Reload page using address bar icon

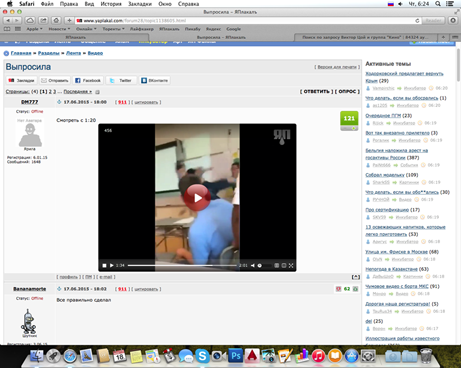pyautogui.click(x=417, y=21)
